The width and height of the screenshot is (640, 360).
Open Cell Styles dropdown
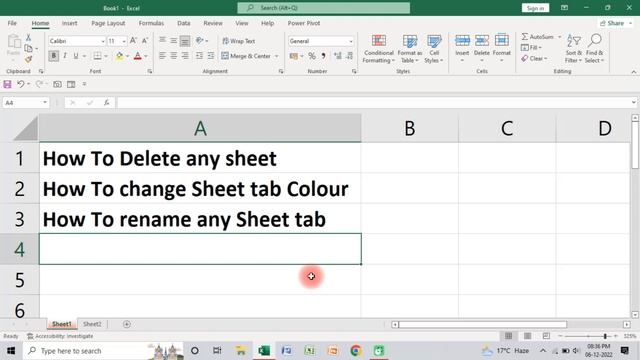434,49
